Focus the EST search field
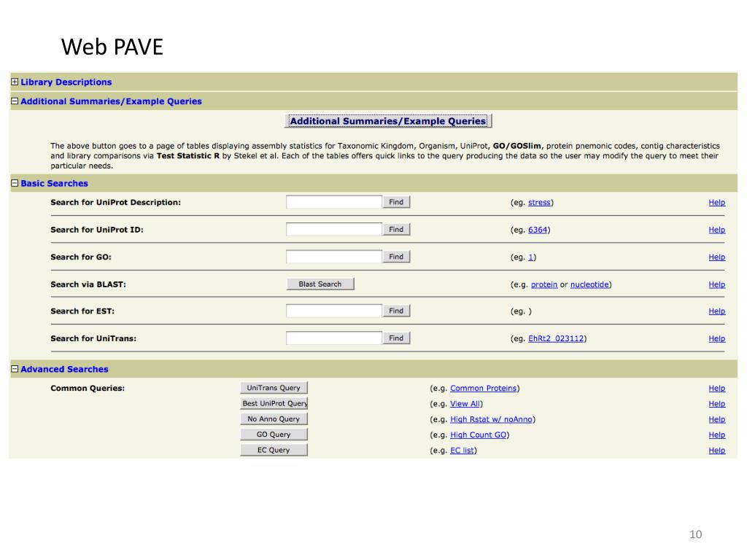The image size is (747, 560). point(334,311)
